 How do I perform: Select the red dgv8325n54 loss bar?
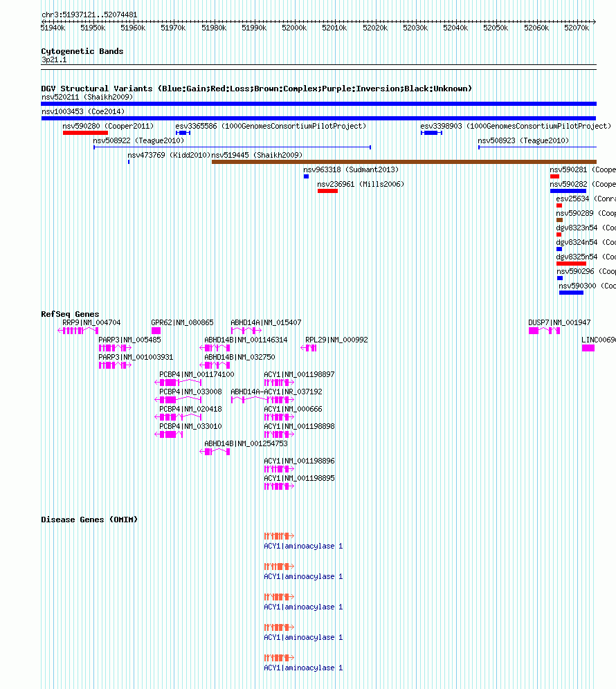(571, 263)
